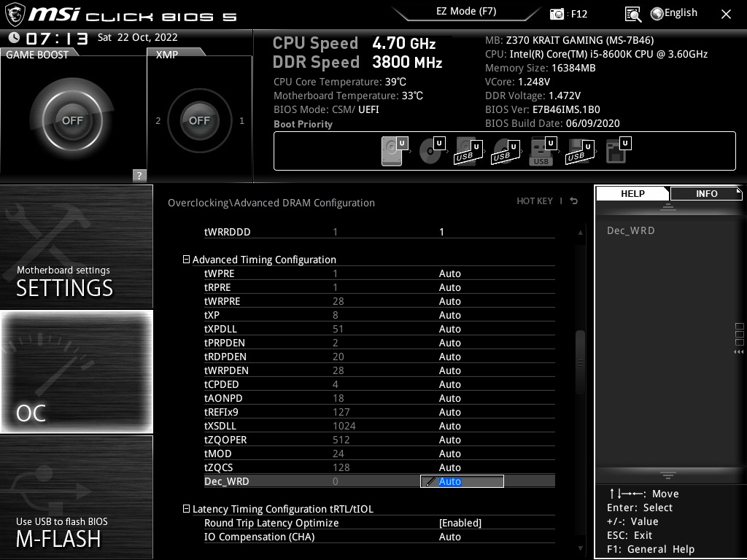Select the USB hard disk boot icon

pos(469,152)
